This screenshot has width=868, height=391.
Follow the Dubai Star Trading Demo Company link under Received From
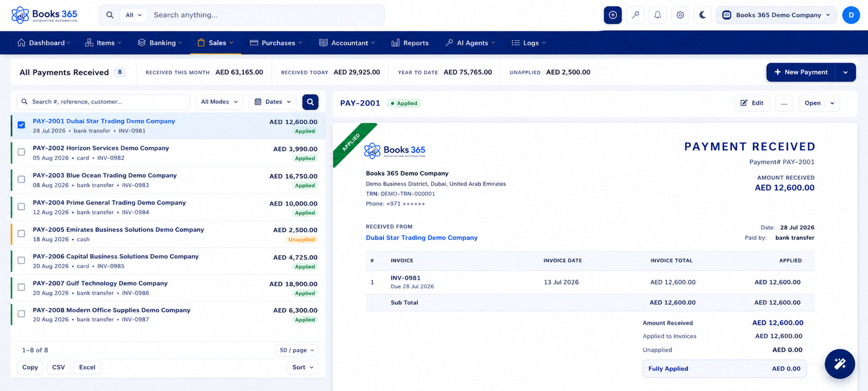[422, 238]
